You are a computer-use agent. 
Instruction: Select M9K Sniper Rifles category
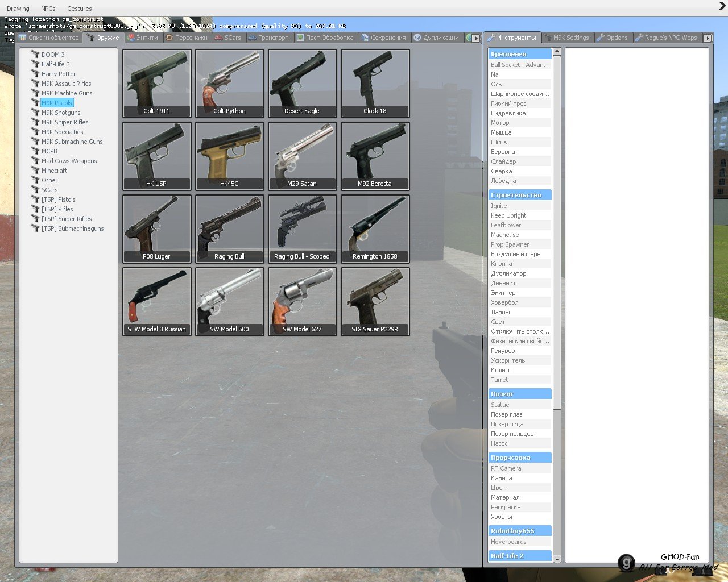pos(65,122)
